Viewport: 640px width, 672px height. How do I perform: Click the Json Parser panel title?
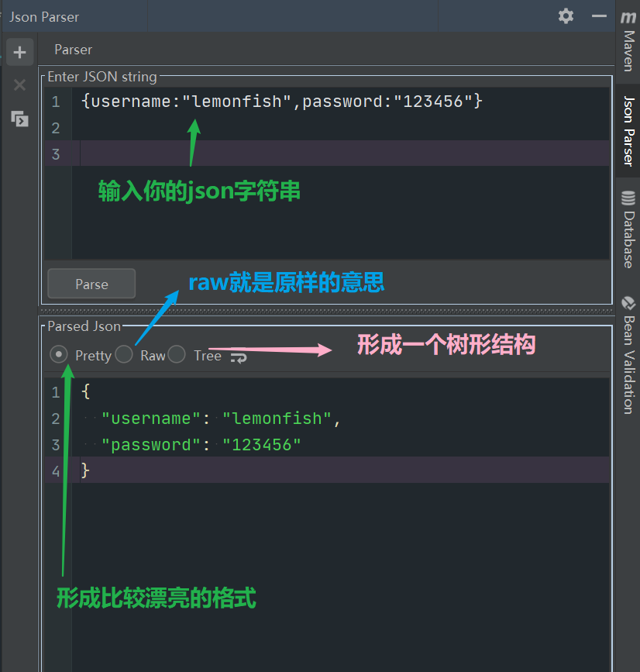click(x=44, y=17)
